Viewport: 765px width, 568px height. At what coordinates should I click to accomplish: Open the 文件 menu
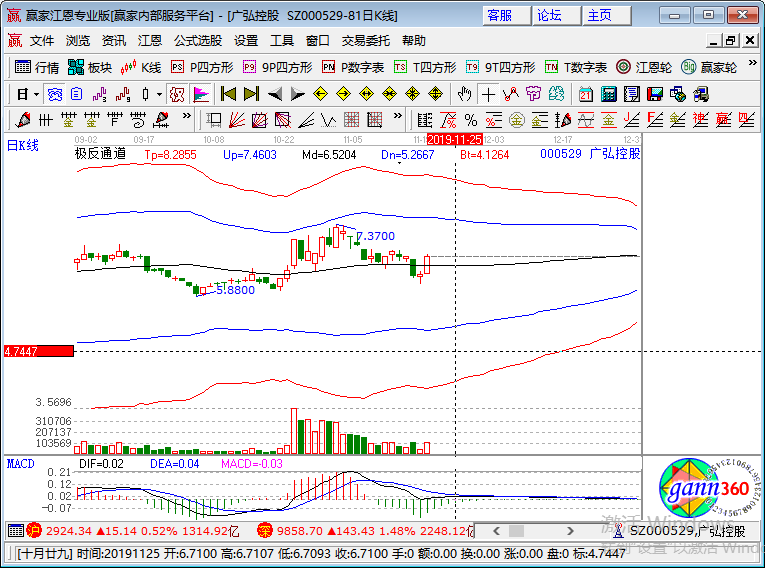coord(41,41)
